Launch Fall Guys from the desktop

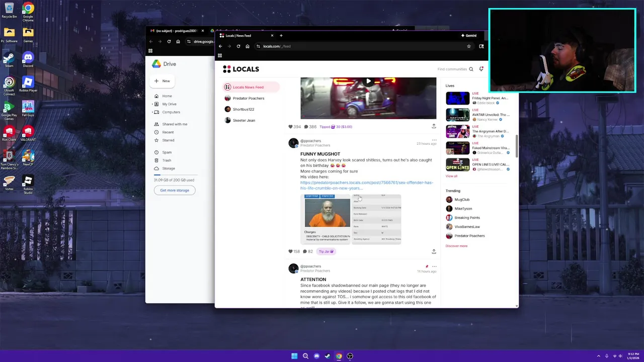(x=28, y=109)
